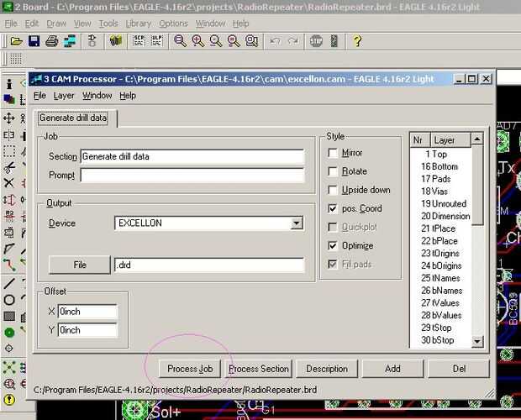The image size is (521, 420).
Task: Open Board window Tools menu
Action: (x=108, y=24)
